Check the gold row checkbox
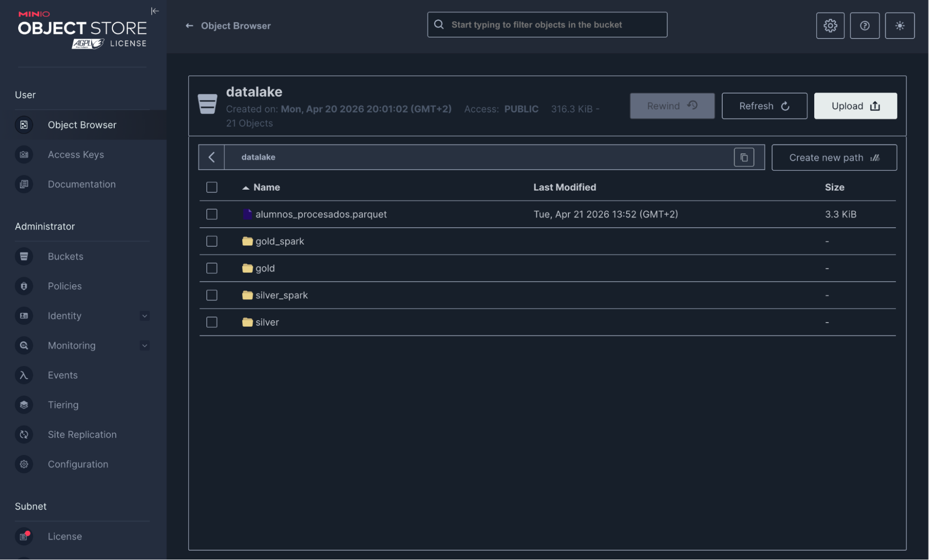929x560 pixels. (212, 268)
